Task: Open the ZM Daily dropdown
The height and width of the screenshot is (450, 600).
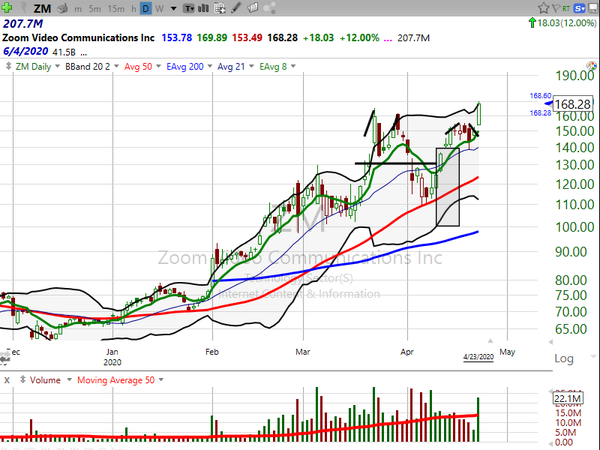Action: coord(57,66)
